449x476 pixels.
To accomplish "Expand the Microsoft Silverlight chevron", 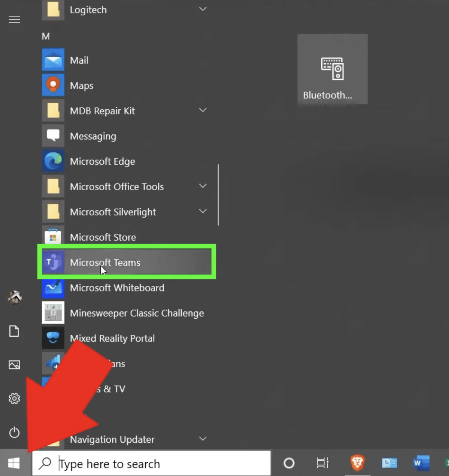I will point(203,211).
